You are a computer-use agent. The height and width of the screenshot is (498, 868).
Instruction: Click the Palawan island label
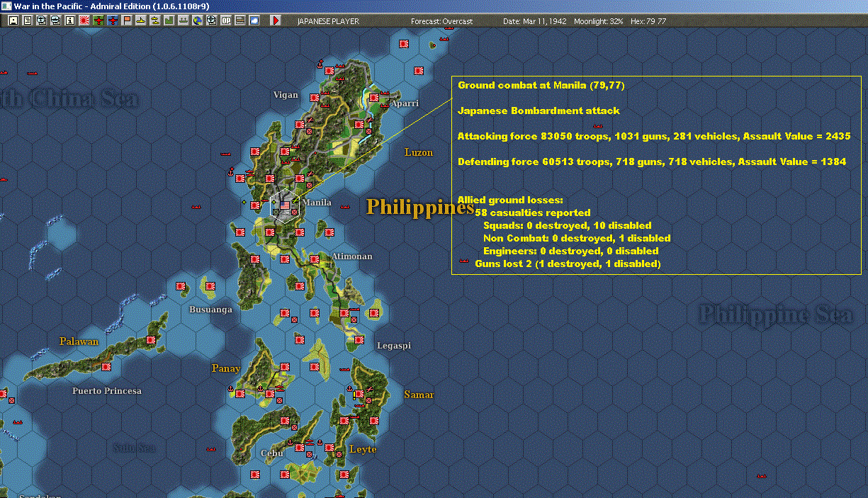pyautogui.click(x=79, y=341)
